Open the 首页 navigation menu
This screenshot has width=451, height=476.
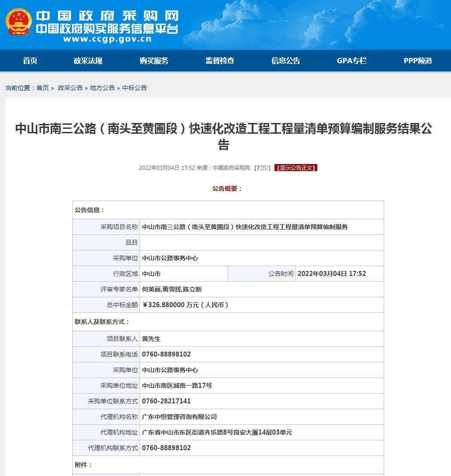point(29,61)
